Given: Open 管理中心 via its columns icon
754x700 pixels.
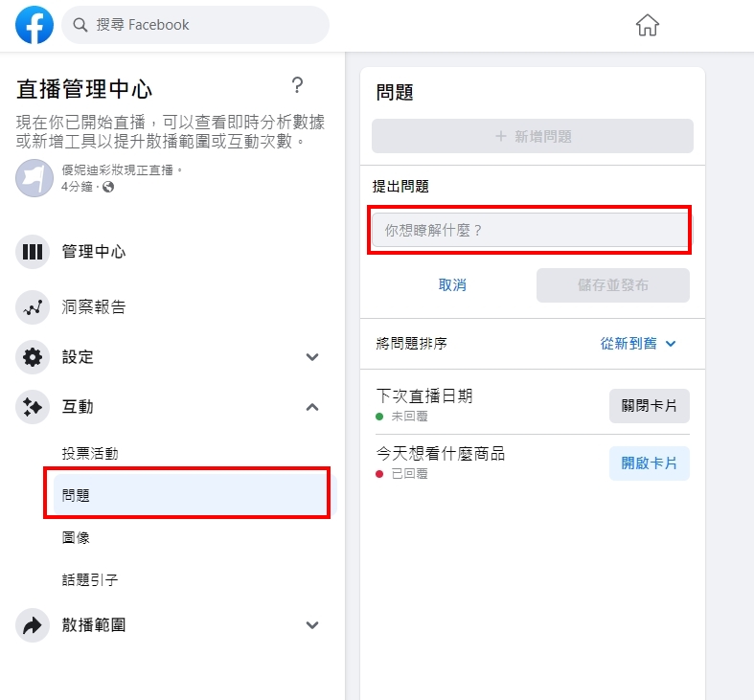Looking at the screenshot, I should tap(33, 252).
